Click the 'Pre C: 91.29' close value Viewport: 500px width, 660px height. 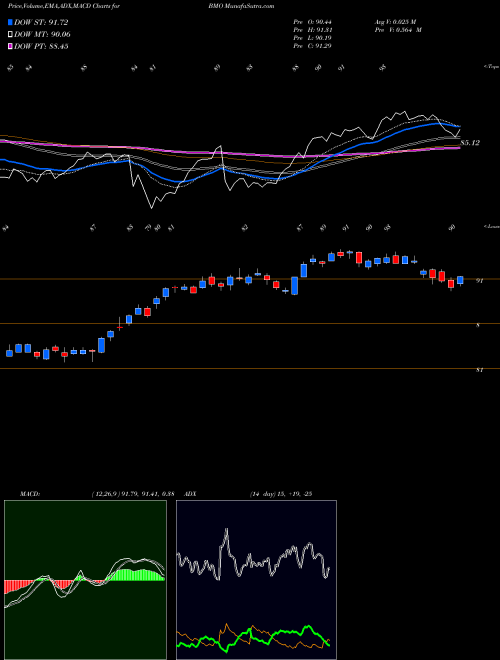[313, 46]
